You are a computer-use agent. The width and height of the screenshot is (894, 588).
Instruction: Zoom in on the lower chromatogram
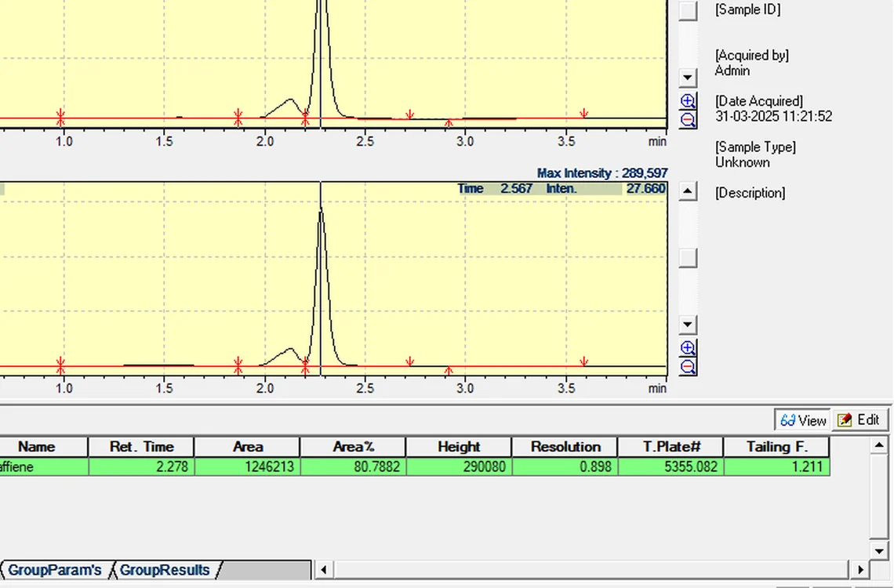[689, 348]
